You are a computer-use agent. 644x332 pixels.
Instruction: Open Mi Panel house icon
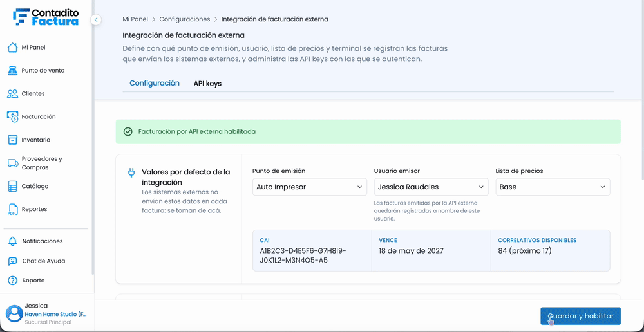click(x=13, y=48)
